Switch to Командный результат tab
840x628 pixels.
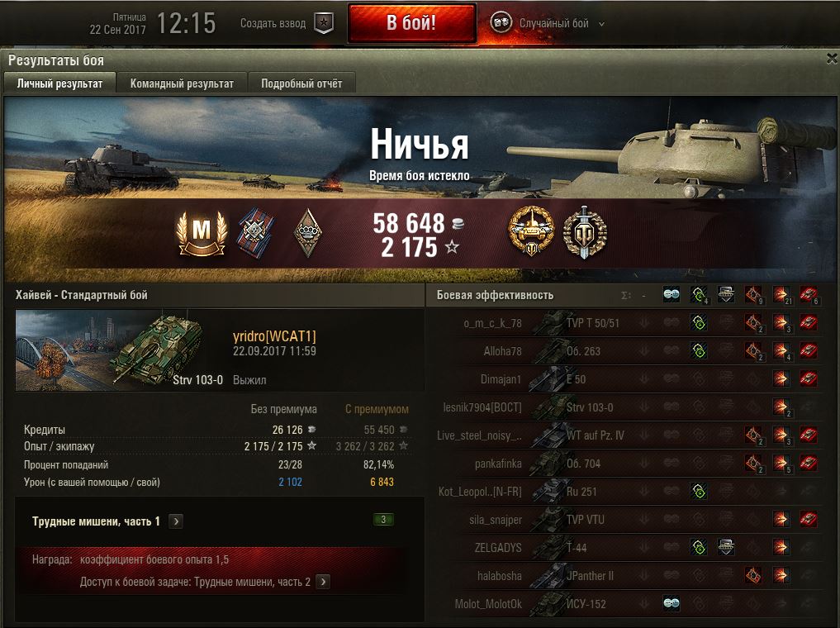point(182,83)
